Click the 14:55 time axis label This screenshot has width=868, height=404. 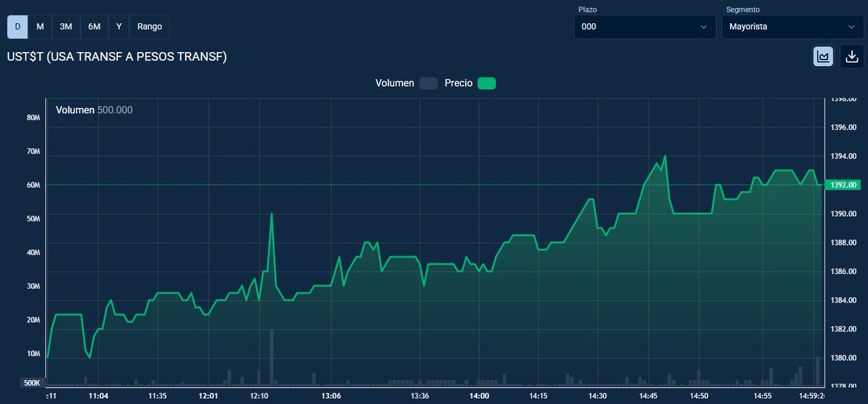click(764, 396)
